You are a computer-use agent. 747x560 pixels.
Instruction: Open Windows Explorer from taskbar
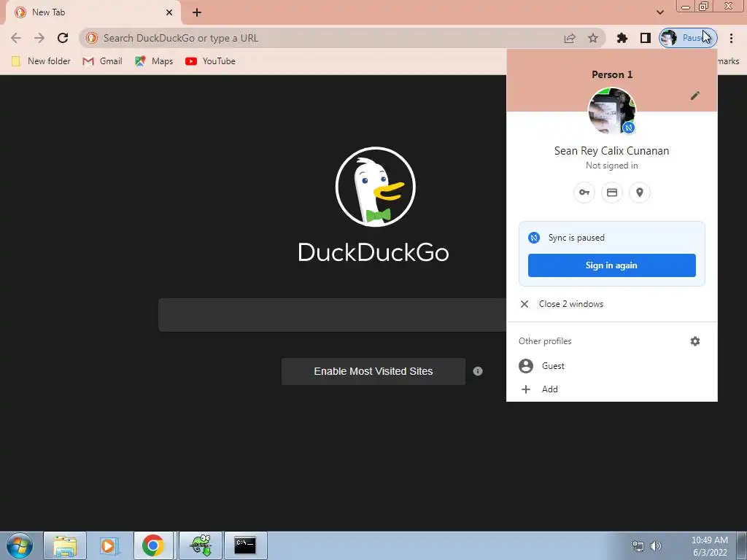pos(65,545)
